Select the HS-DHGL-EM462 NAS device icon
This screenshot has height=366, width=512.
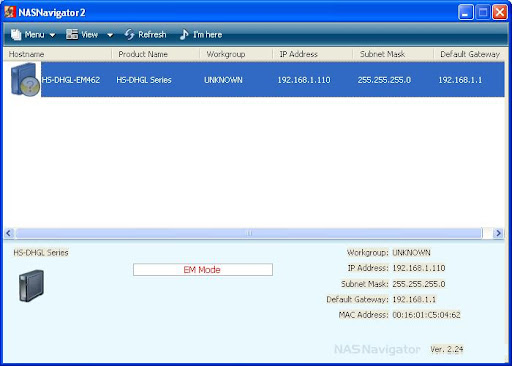point(25,79)
